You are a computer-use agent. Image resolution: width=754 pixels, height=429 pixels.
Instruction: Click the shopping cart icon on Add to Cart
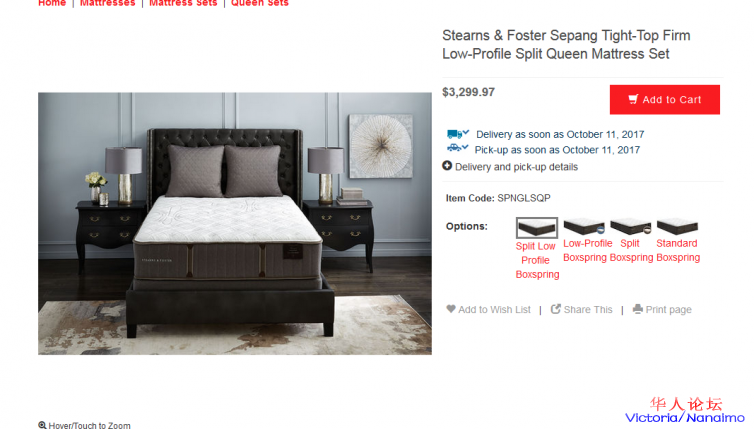pyautogui.click(x=633, y=99)
